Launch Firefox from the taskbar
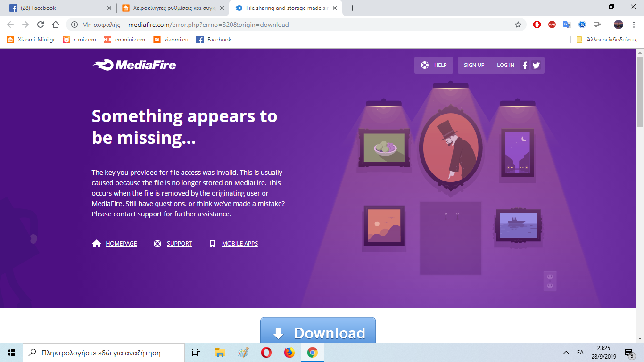644x362 pixels. 289,353
